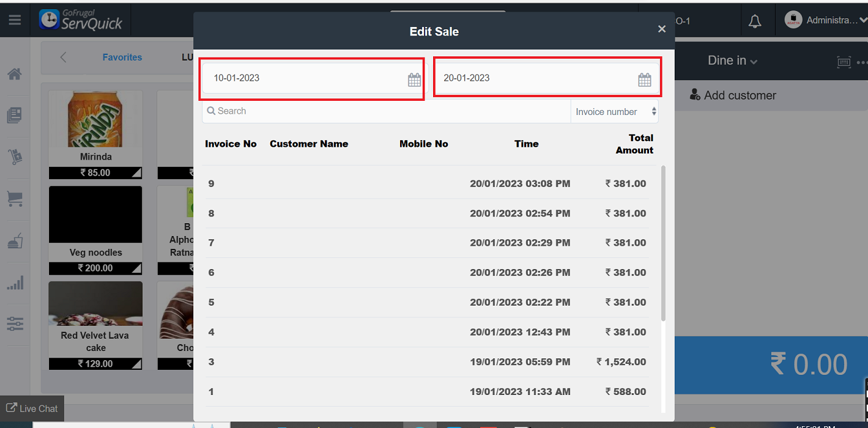This screenshot has width=868, height=428.
Task: Close the Edit Sale dialog
Action: pos(661,29)
